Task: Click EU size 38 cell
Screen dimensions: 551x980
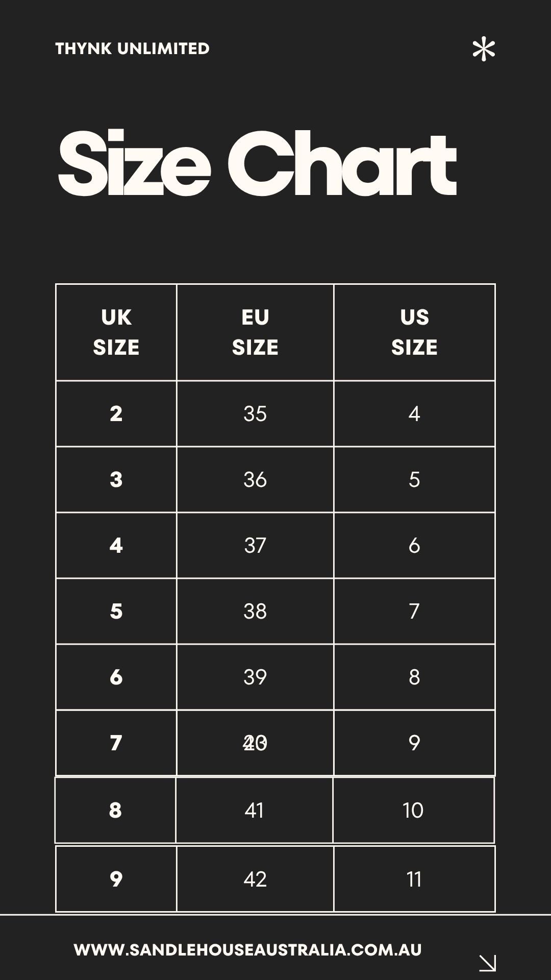Action: click(x=255, y=611)
